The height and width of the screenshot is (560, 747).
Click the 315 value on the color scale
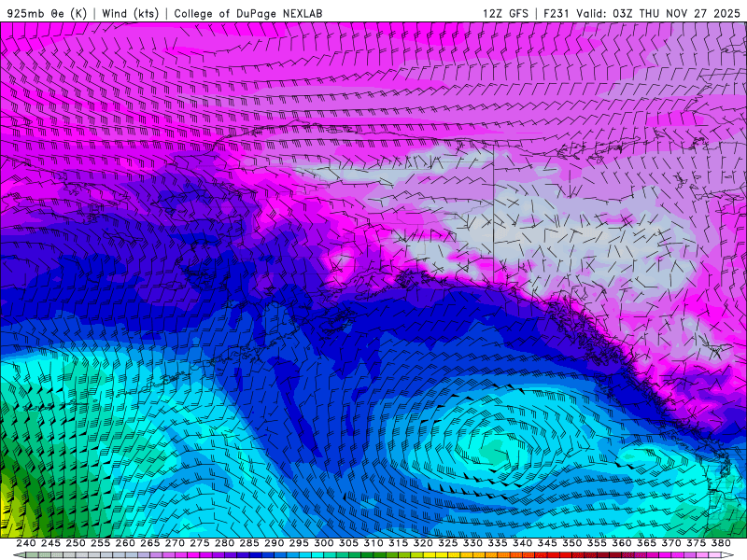pyautogui.click(x=399, y=543)
